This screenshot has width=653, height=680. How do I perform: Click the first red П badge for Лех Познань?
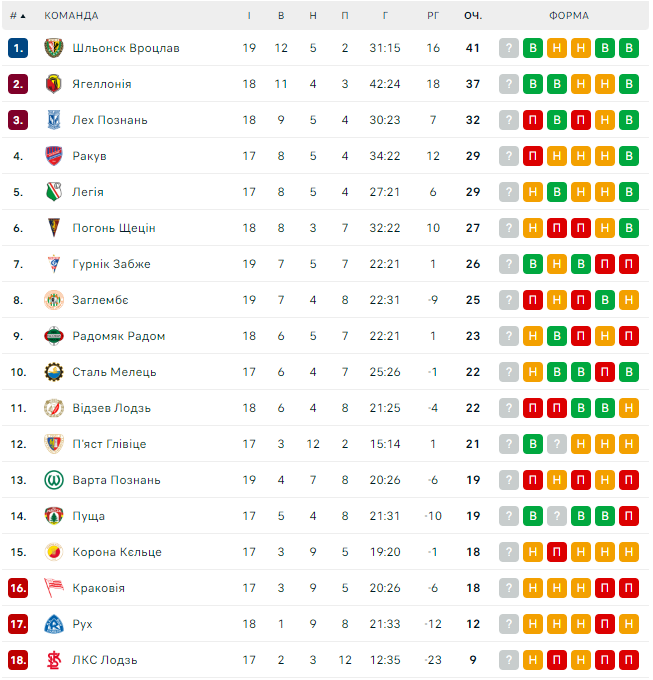[533, 120]
